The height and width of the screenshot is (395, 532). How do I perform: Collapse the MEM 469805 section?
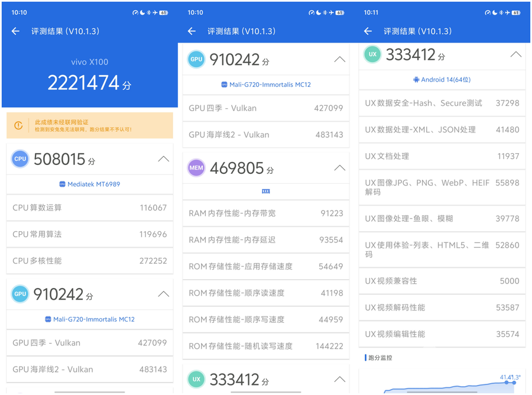pyautogui.click(x=340, y=167)
